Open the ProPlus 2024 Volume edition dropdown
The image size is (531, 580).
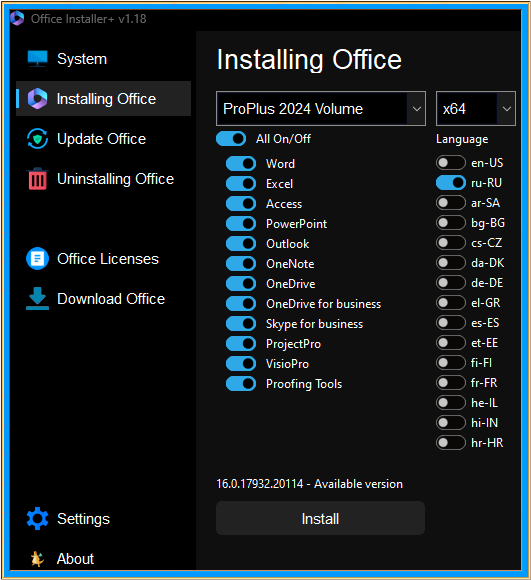pos(321,108)
